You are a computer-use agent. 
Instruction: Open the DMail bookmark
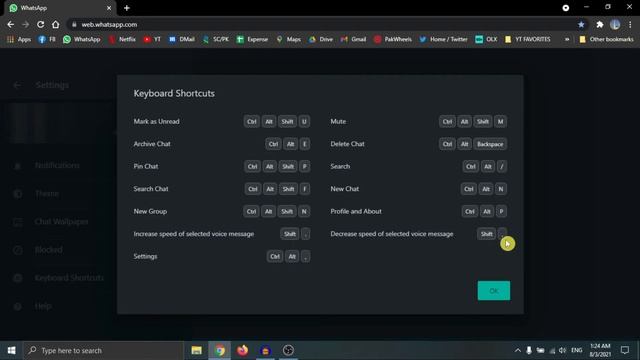coord(181,39)
